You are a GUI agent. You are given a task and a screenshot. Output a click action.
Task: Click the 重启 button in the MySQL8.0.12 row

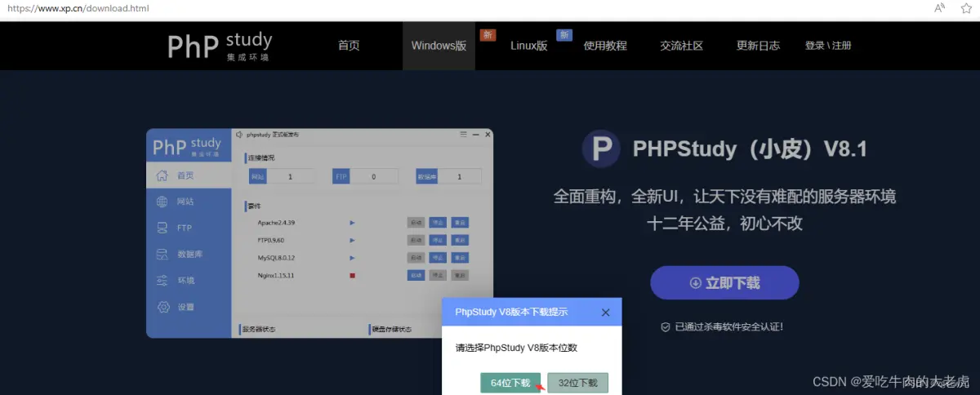tap(461, 258)
